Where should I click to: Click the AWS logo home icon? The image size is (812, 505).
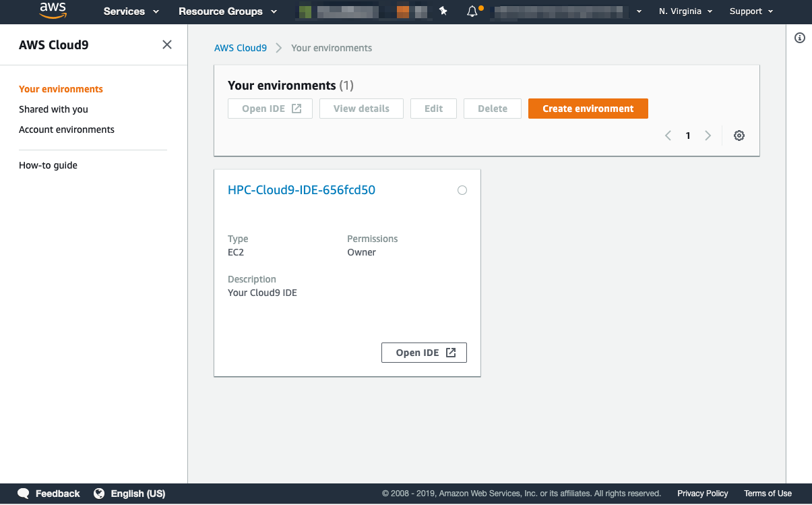[x=53, y=11]
